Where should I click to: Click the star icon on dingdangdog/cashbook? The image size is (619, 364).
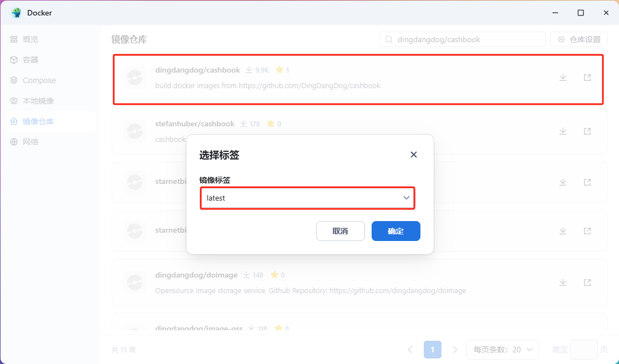[x=280, y=70]
